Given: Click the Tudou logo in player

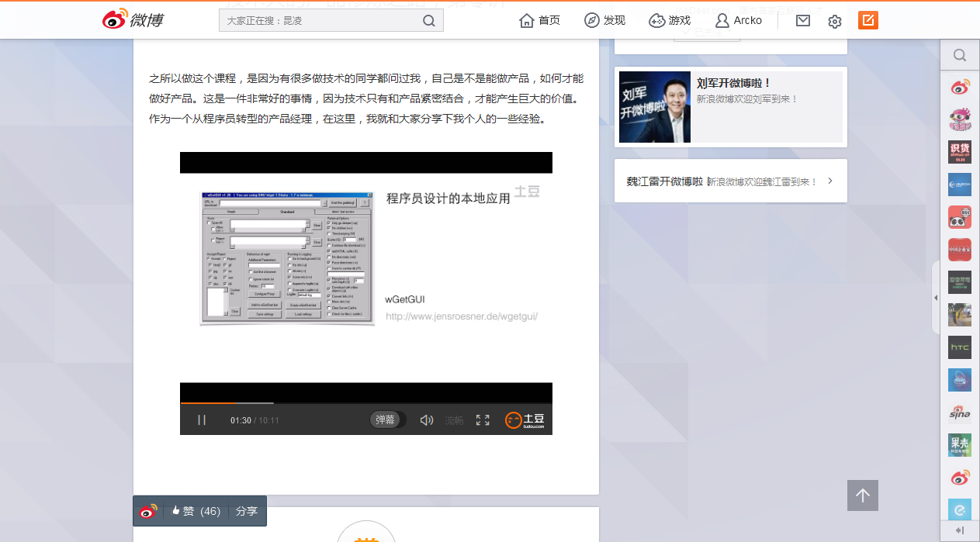Looking at the screenshot, I should click(x=525, y=419).
